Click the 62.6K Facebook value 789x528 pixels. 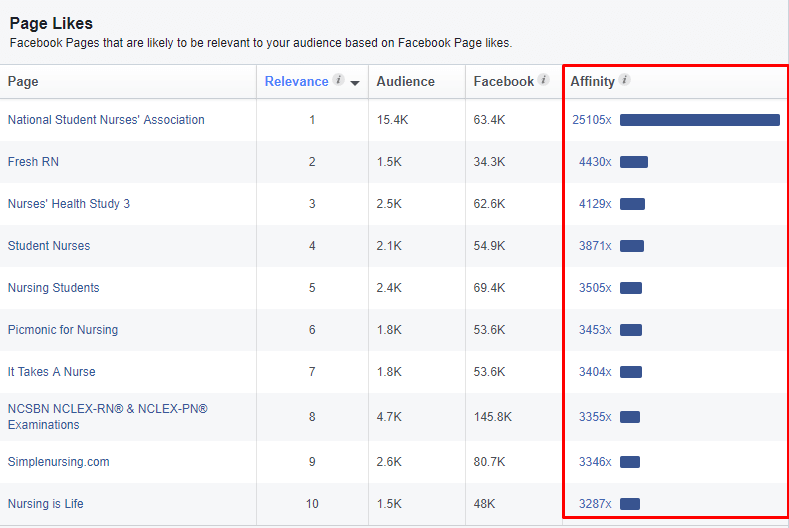pyautogui.click(x=489, y=204)
